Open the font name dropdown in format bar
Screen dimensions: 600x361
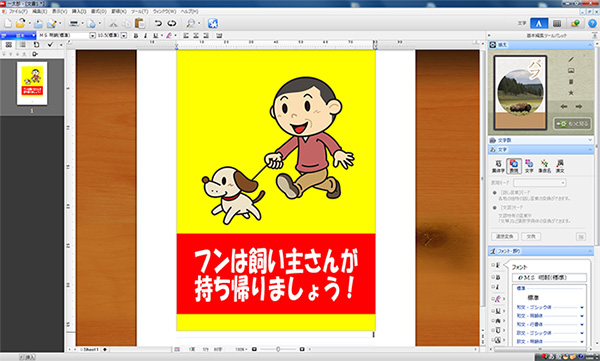click(92, 35)
